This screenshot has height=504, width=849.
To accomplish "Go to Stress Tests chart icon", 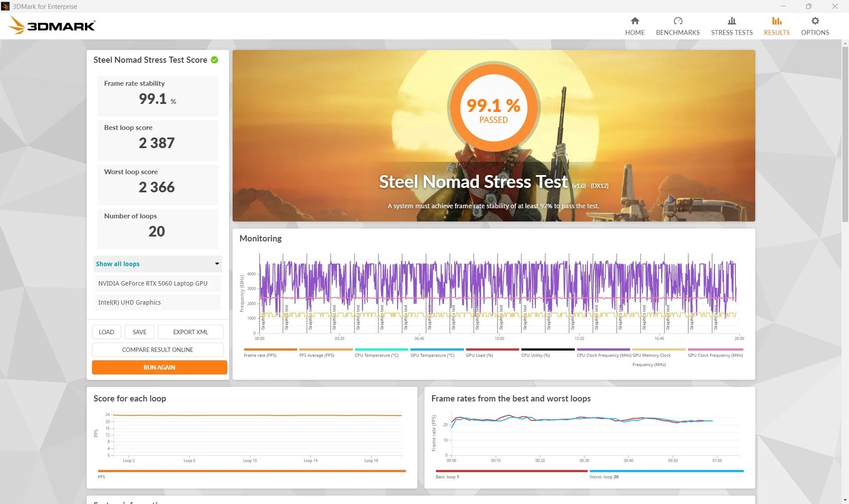I will coord(731,21).
